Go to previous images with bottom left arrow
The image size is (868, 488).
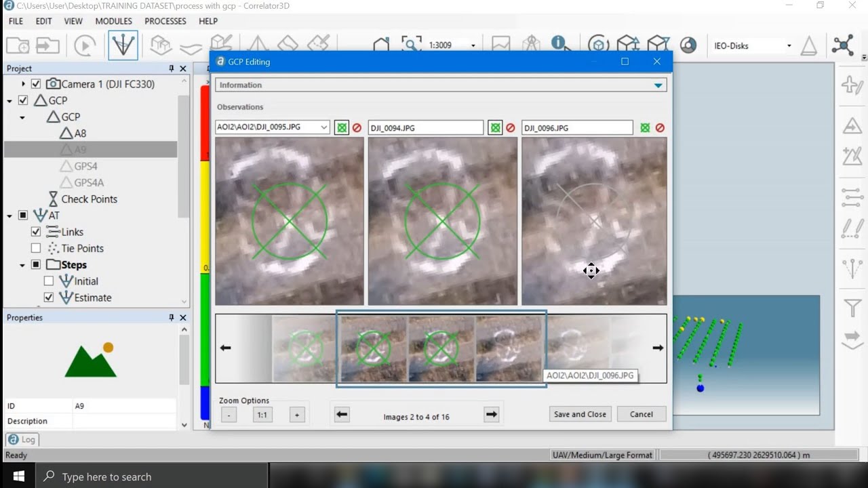click(x=342, y=414)
